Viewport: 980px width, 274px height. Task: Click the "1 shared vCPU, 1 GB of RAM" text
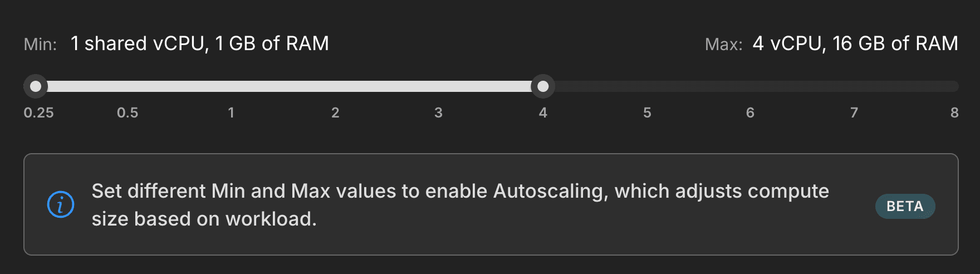tap(200, 43)
